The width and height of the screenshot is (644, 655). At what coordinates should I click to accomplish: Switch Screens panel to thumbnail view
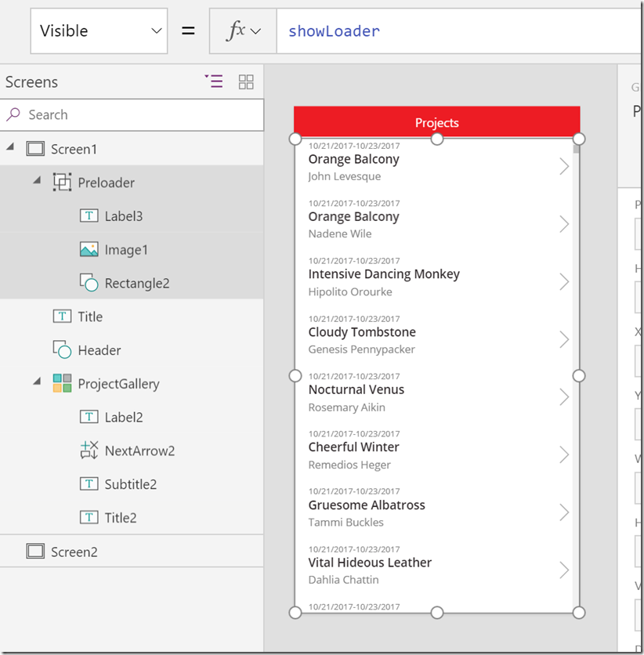[x=246, y=81]
